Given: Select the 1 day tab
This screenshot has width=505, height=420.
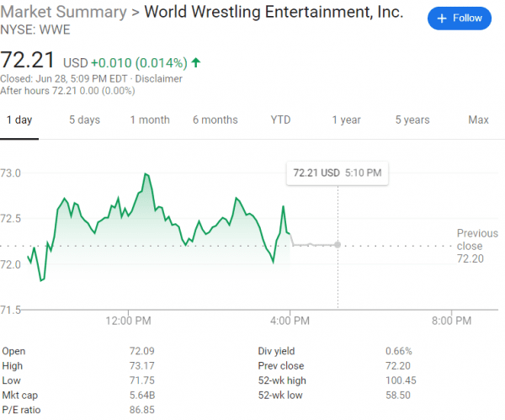Looking at the screenshot, I should (19, 120).
